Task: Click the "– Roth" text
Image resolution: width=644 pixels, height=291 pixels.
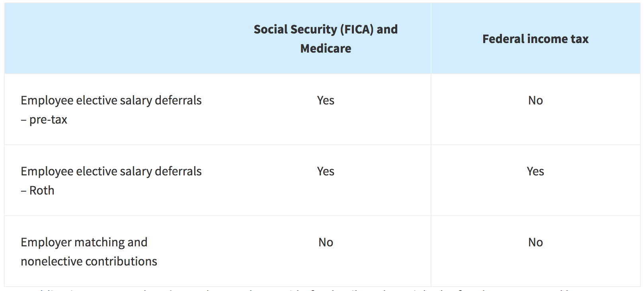Action: pyautogui.click(x=38, y=191)
